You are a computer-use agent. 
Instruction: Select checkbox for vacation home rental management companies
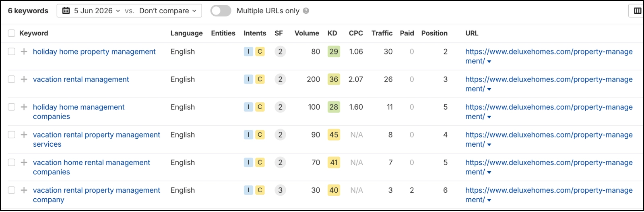point(12,162)
